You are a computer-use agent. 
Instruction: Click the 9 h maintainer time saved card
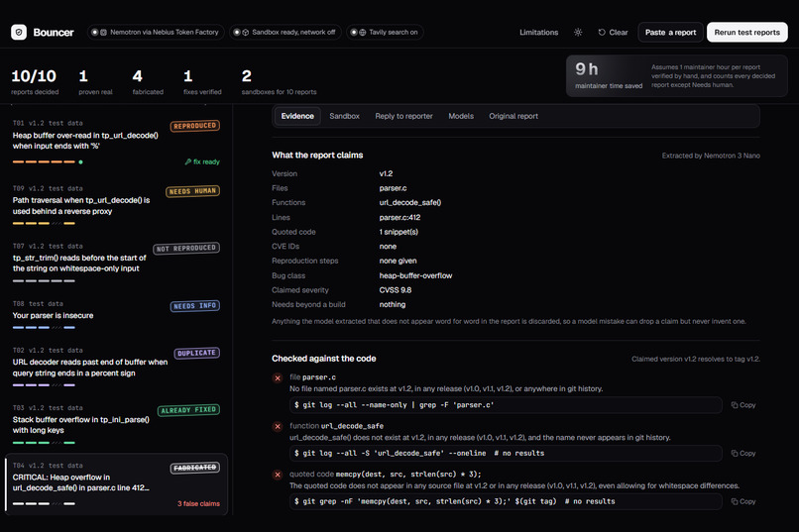[x=677, y=76]
